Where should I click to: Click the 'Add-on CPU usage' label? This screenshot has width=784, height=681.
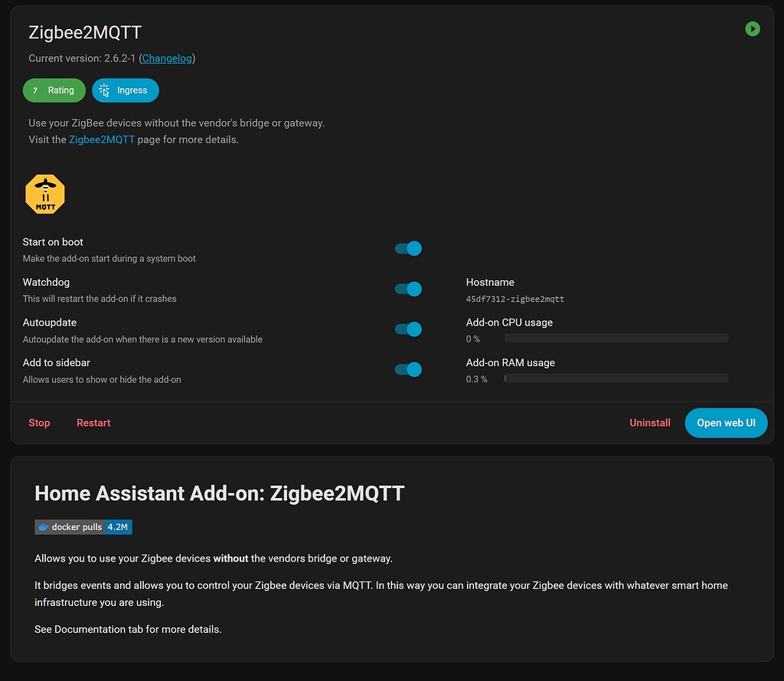[509, 322]
